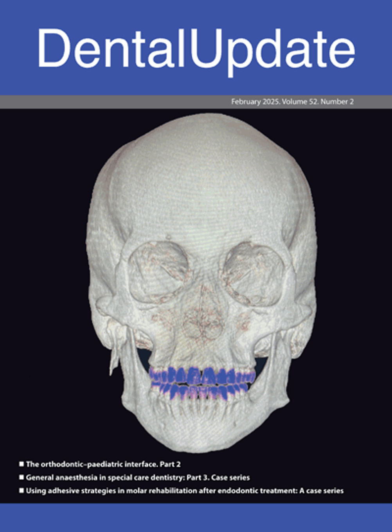Click the purple highlighted teeth on skull
The height and width of the screenshot is (532, 392).
click(202, 383)
